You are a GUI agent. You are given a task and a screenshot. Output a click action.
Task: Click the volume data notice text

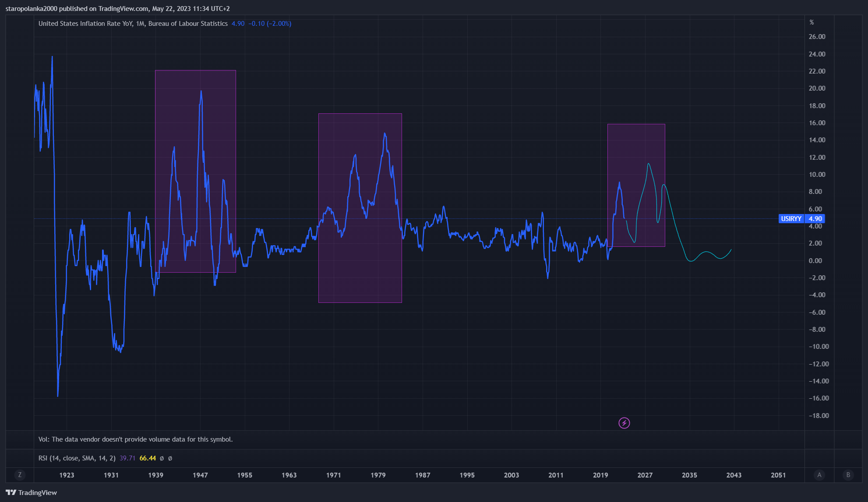[136, 439]
